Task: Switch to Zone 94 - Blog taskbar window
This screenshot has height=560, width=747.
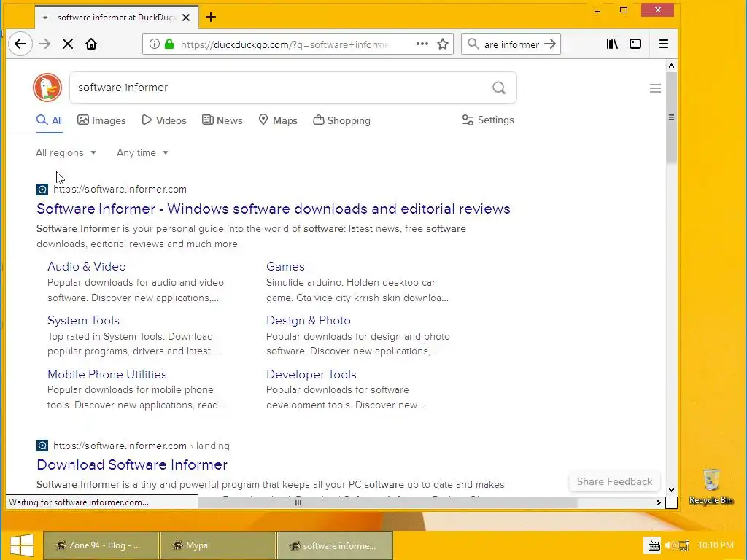Action: click(101, 545)
